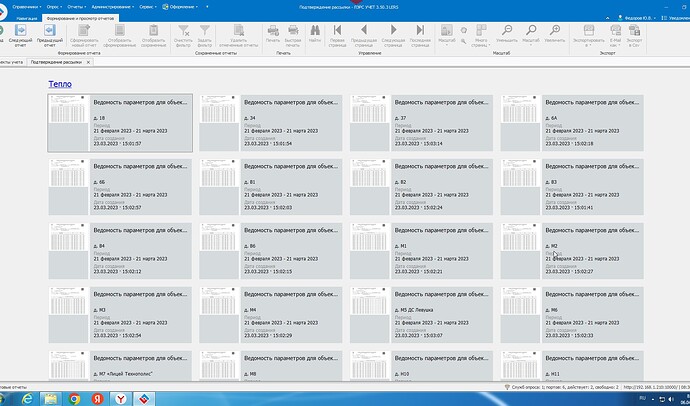
Task: Click the RU language indicator in tray
Action: (643, 398)
